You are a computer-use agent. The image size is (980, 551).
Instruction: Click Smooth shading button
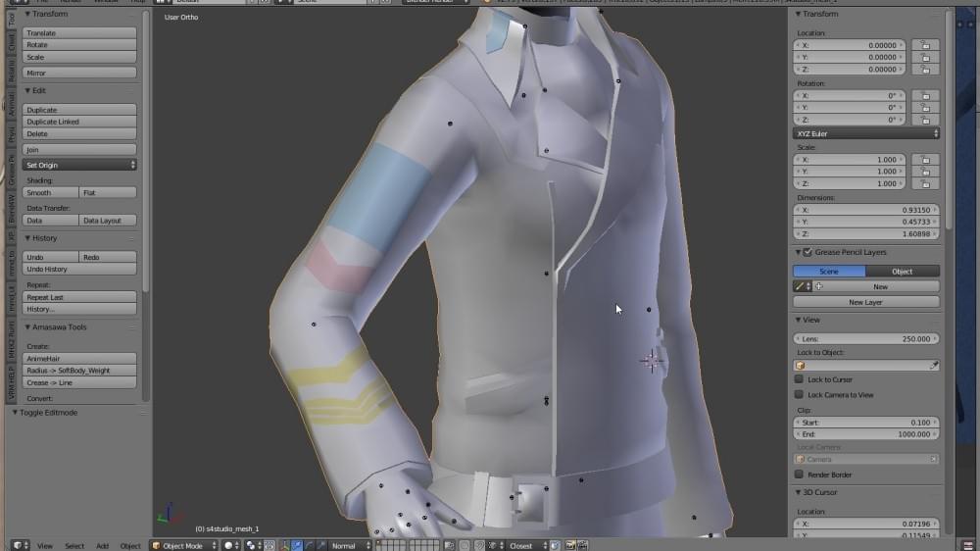pyautogui.click(x=51, y=192)
